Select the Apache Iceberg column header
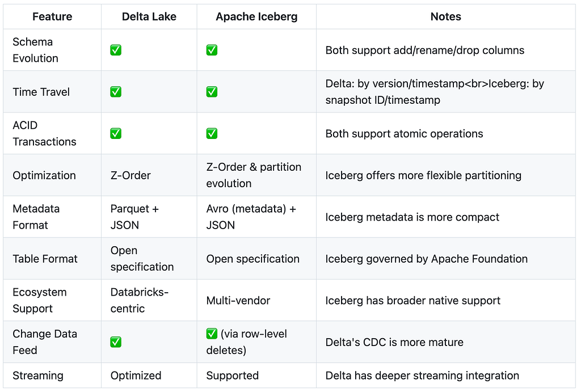 pos(256,16)
